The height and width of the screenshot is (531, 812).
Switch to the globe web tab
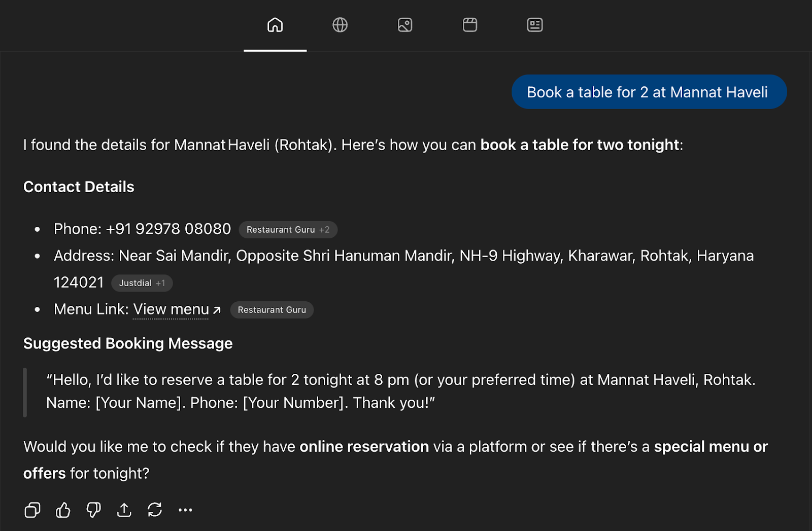(x=340, y=25)
